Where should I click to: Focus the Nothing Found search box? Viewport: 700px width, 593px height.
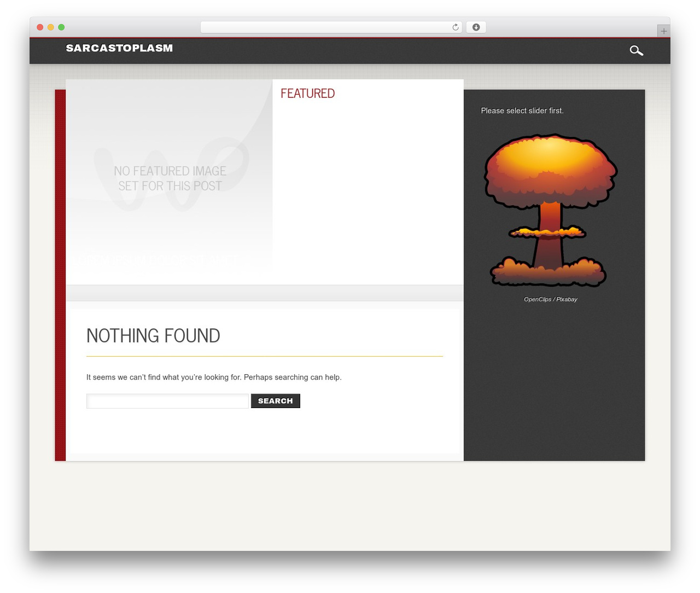coord(167,401)
